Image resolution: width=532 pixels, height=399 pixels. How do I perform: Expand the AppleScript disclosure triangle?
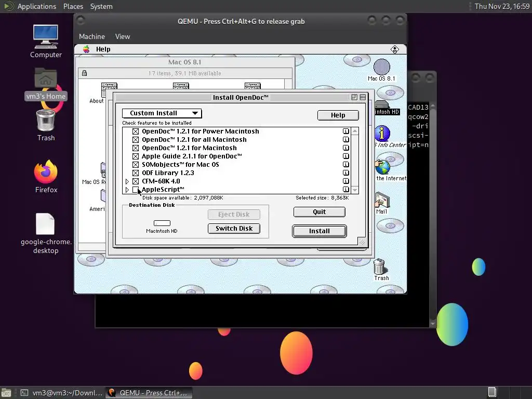coord(127,190)
